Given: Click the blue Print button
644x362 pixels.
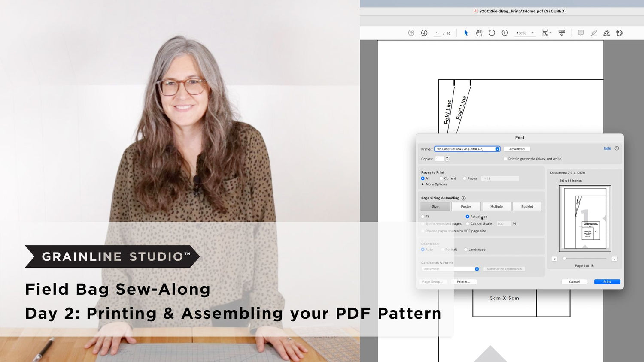Looking at the screenshot, I should coord(607,282).
